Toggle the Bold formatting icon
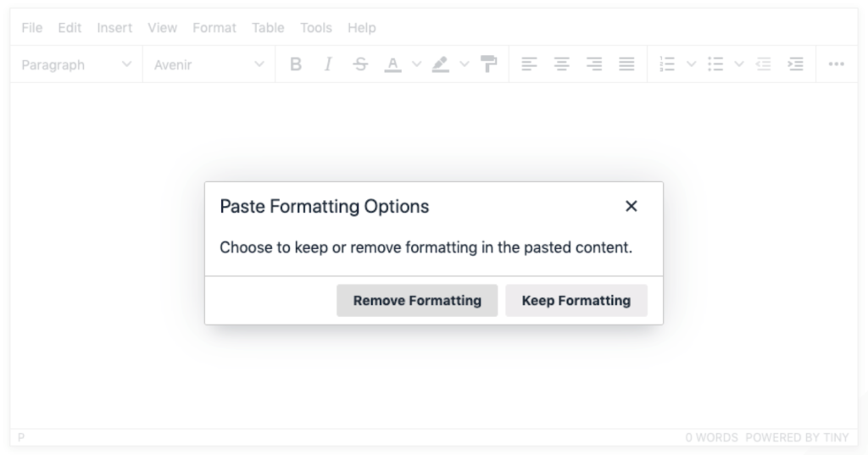Screen dimensions: 868x455 click(296, 64)
